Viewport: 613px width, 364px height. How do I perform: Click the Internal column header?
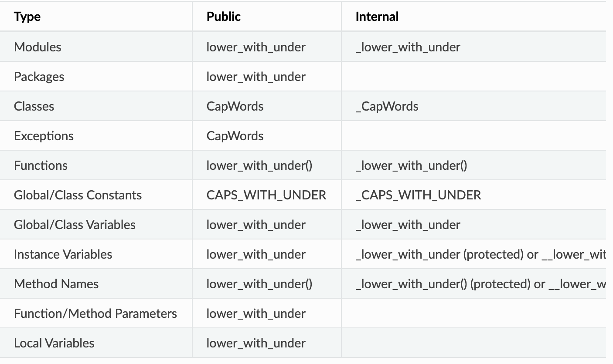pos(377,17)
